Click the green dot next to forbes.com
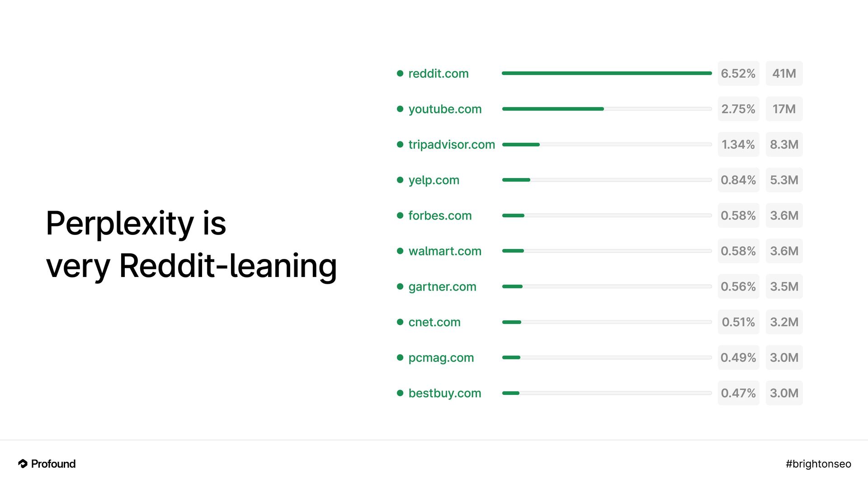 tap(400, 216)
